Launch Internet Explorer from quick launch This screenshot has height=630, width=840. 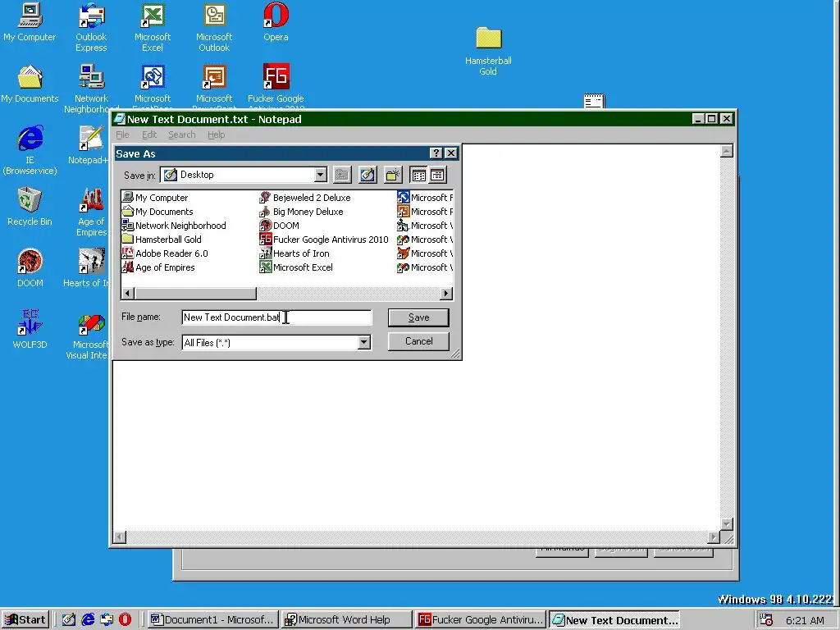point(88,620)
